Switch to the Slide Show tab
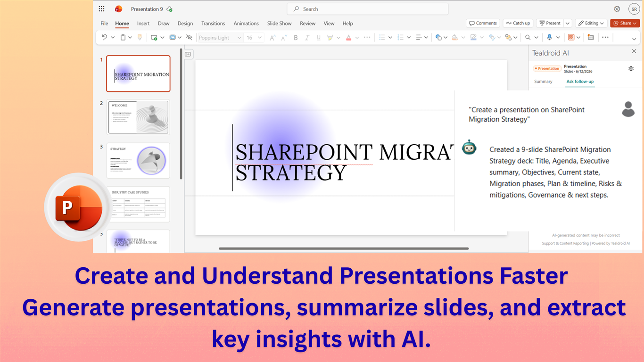This screenshot has width=644, height=362. click(x=279, y=23)
